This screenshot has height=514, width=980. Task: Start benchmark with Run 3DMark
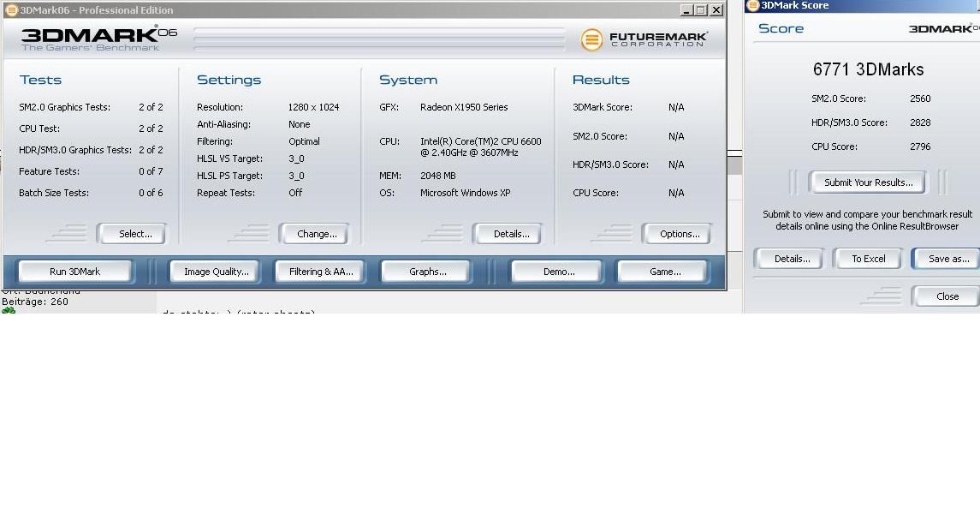pyautogui.click(x=75, y=272)
